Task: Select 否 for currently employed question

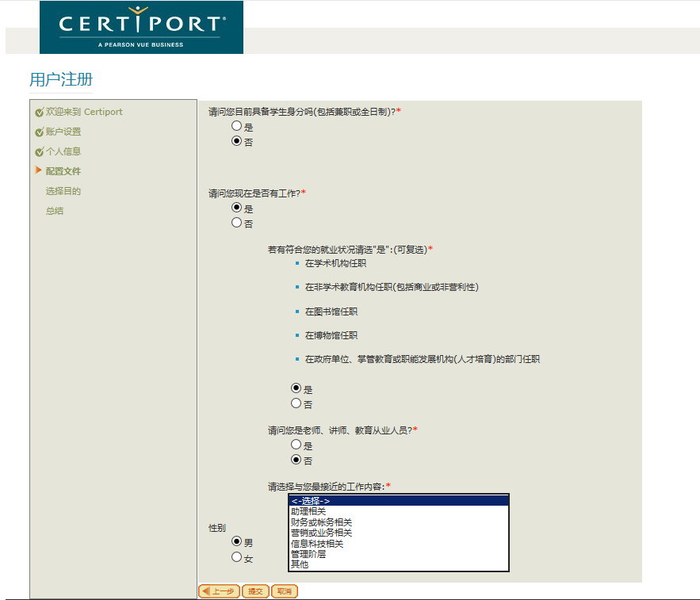Action: (236, 222)
